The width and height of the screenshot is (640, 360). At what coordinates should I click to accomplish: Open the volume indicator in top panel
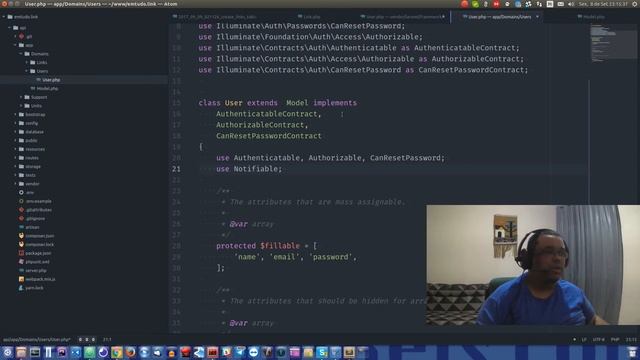571,4
